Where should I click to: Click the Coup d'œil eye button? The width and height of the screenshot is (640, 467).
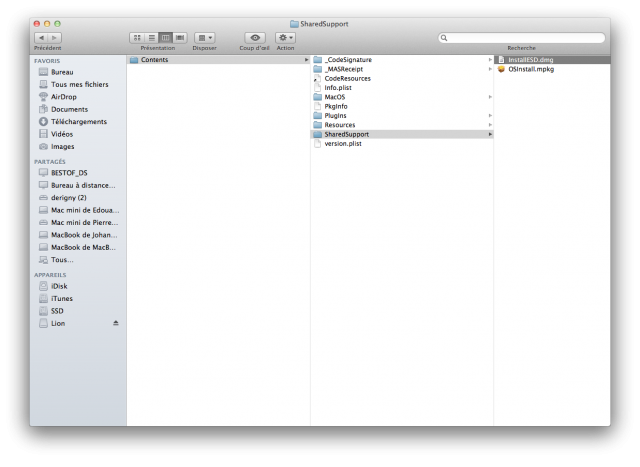pyautogui.click(x=255, y=38)
